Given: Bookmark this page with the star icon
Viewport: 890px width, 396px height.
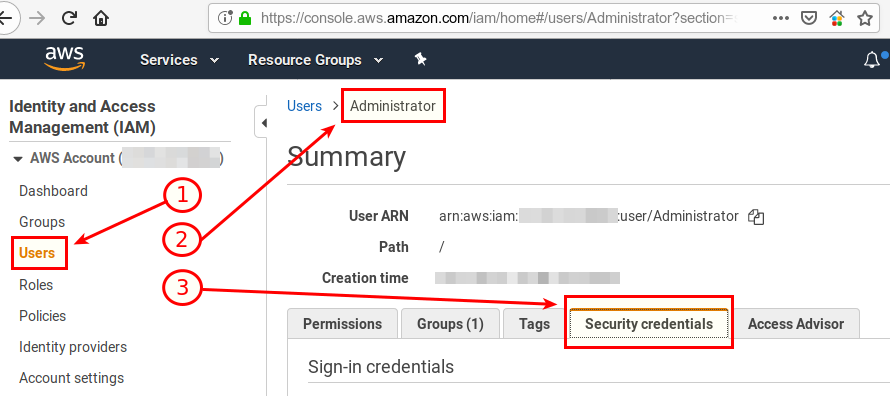Looking at the screenshot, I should (864, 19).
